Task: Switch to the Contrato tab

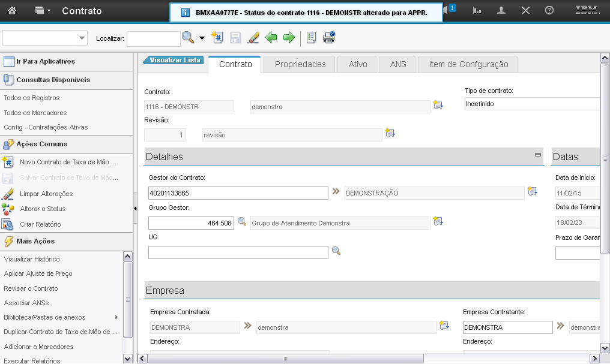Action: [x=235, y=65]
